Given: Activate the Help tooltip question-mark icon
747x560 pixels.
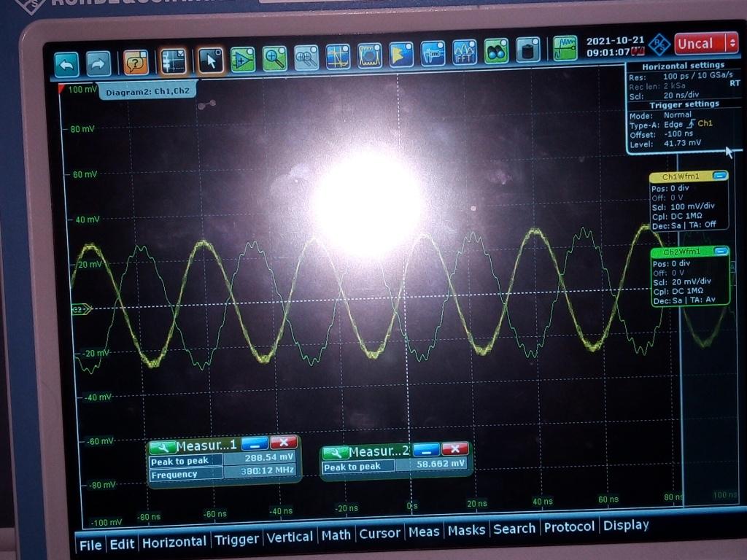Looking at the screenshot, I should pos(136,63).
